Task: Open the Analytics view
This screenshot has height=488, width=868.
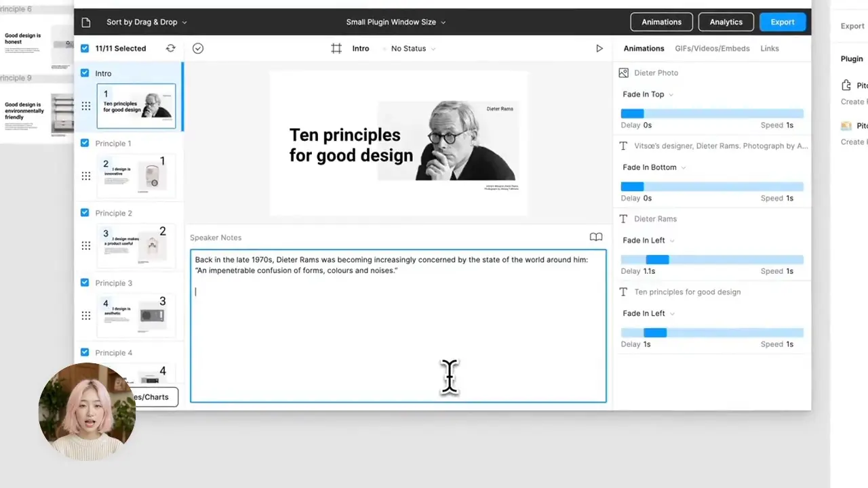Action: (x=726, y=22)
